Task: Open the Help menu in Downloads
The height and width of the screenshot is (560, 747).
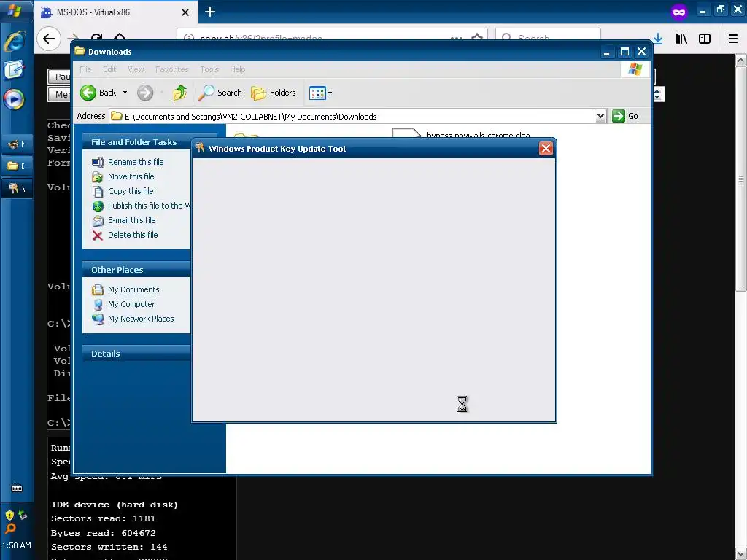Action: [237, 69]
